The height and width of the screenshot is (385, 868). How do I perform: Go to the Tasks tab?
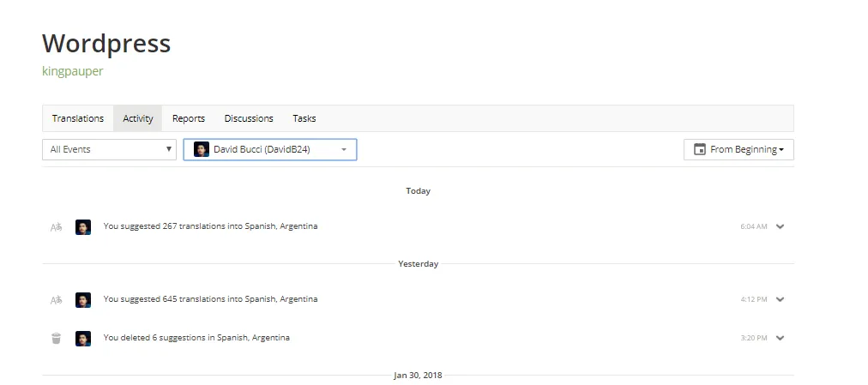click(304, 118)
